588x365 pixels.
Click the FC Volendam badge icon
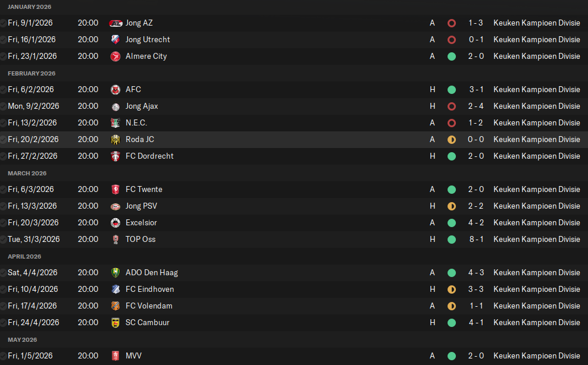point(115,306)
